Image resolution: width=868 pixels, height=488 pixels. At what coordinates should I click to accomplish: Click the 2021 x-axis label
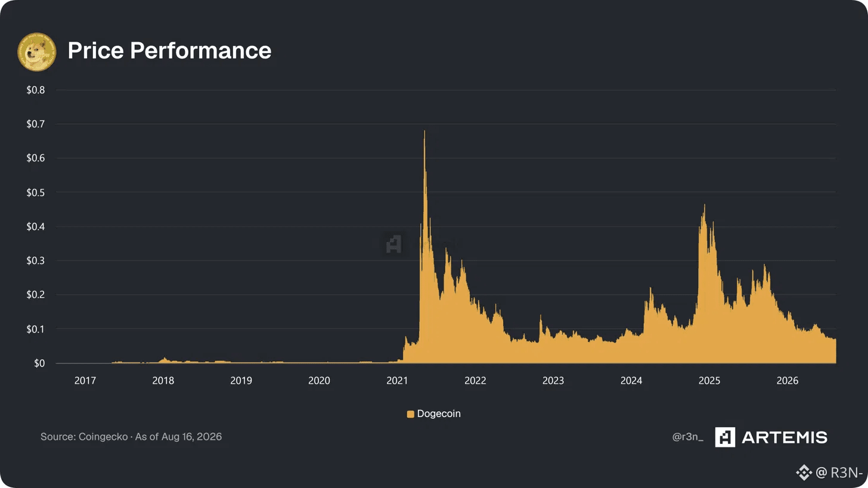[x=397, y=380]
